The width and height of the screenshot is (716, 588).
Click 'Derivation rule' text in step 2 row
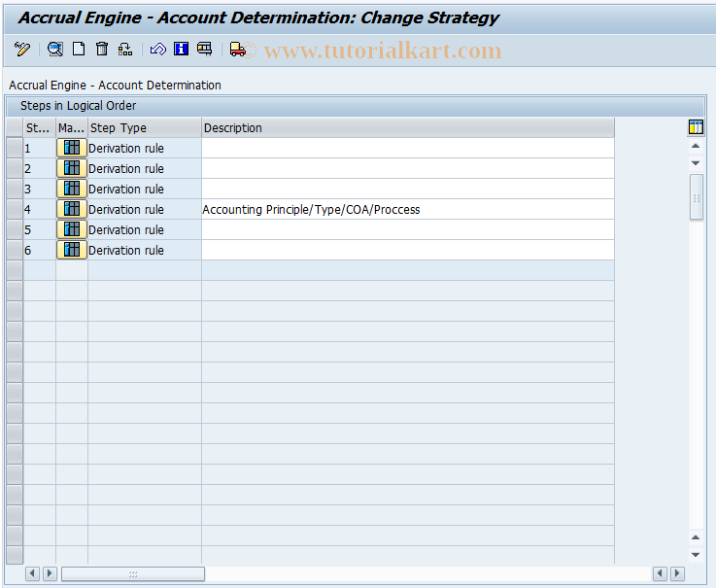[x=126, y=168]
